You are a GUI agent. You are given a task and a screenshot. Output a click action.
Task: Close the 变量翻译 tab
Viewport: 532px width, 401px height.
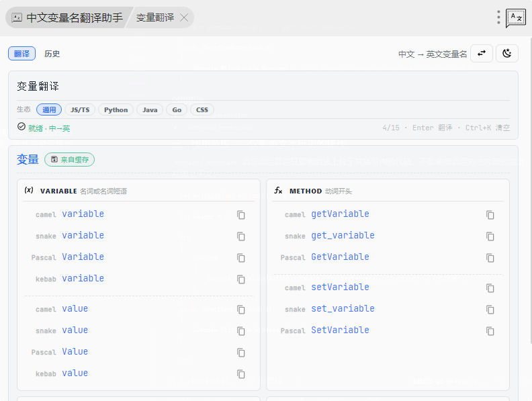pyautogui.click(x=184, y=17)
